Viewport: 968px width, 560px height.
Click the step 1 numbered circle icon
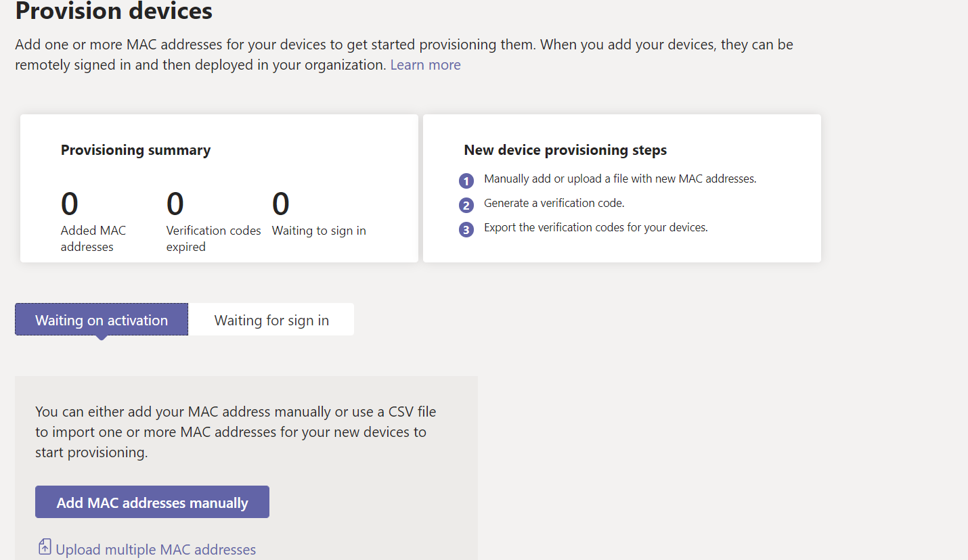(466, 181)
